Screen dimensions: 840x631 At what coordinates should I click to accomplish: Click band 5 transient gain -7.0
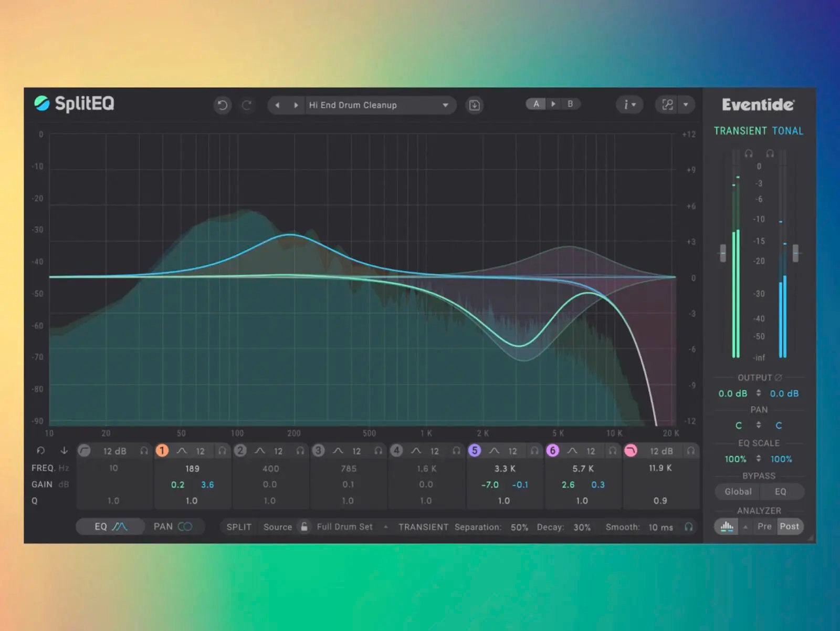click(490, 484)
